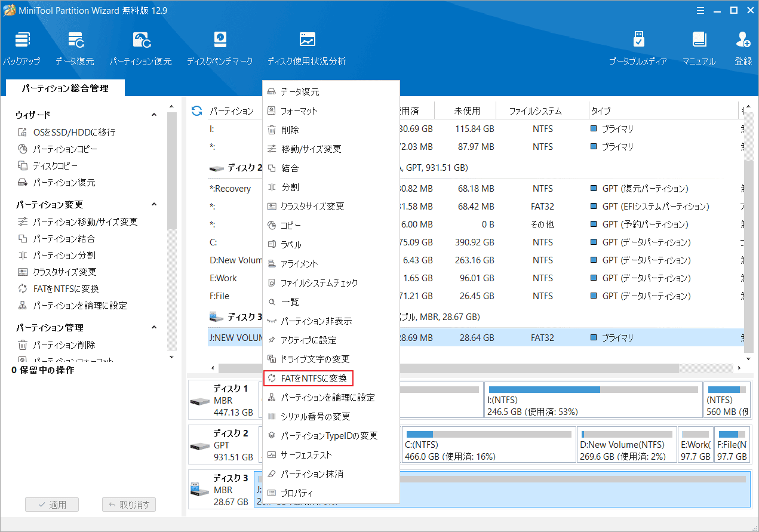The height and width of the screenshot is (532, 759).
Task: Collapse the ウィザード section
Action: point(153,115)
